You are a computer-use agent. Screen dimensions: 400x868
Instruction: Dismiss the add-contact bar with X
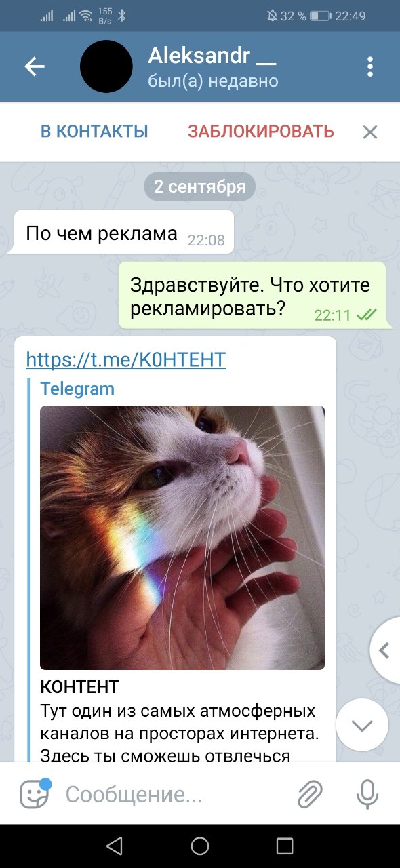(x=369, y=132)
